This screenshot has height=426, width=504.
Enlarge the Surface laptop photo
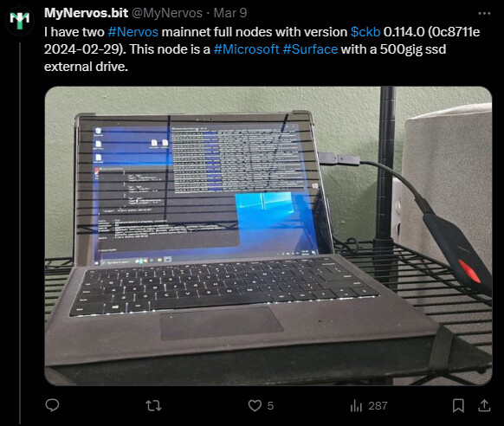(268, 236)
